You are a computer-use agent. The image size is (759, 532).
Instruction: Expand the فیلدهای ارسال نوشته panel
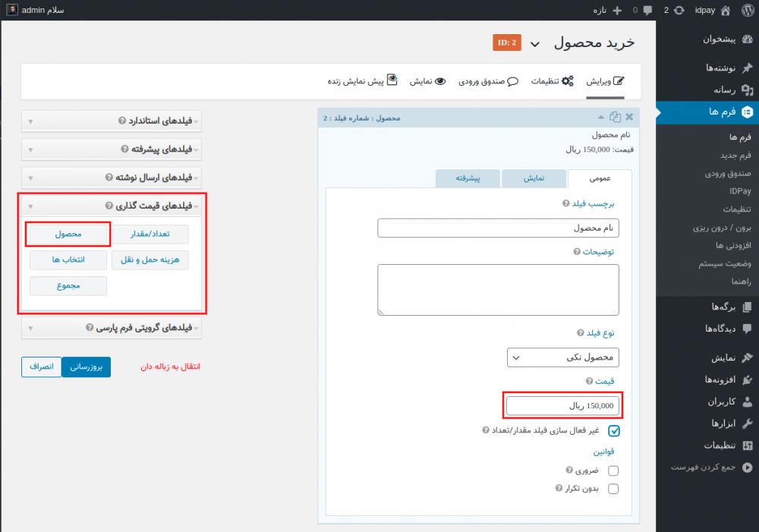(x=112, y=178)
